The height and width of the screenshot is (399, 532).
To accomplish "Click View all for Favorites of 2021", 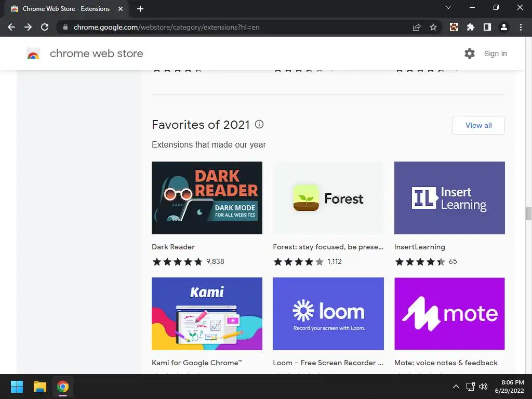I will pyautogui.click(x=478, y=125).
